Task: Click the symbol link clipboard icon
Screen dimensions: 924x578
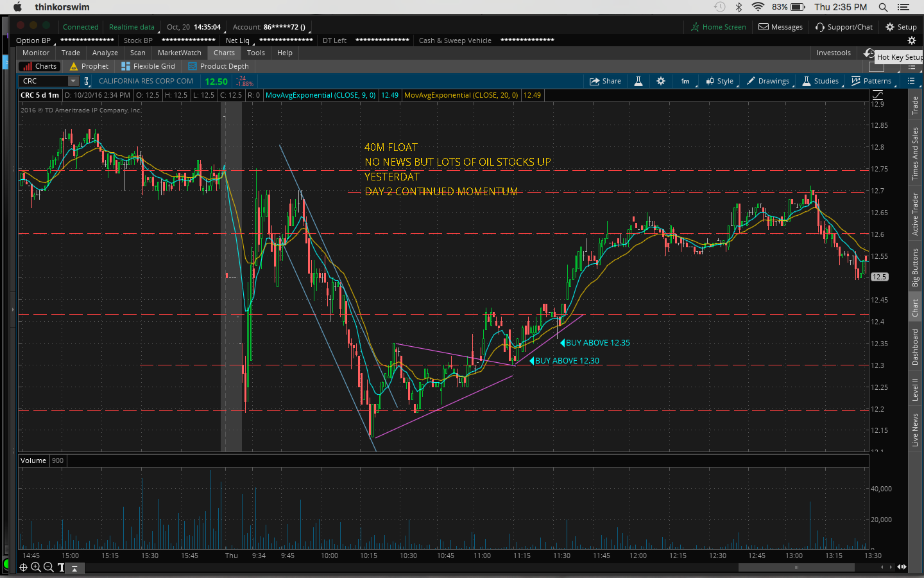Action: point(87,81)
